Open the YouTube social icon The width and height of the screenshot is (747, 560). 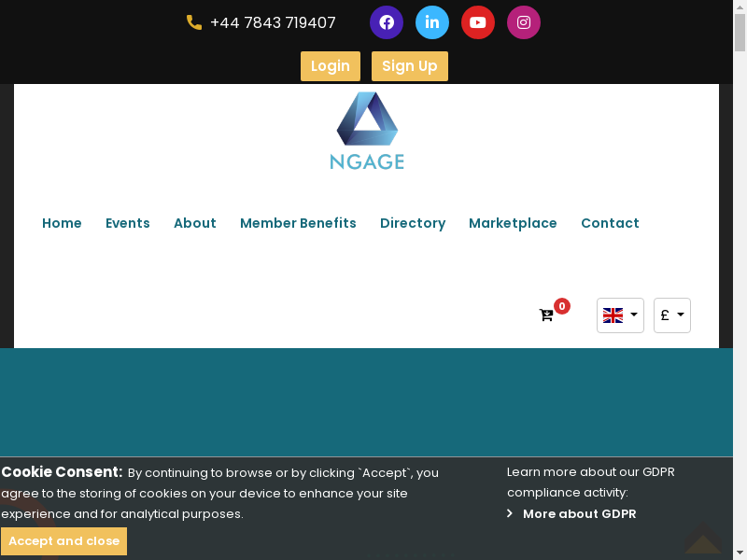coord(478,22)
